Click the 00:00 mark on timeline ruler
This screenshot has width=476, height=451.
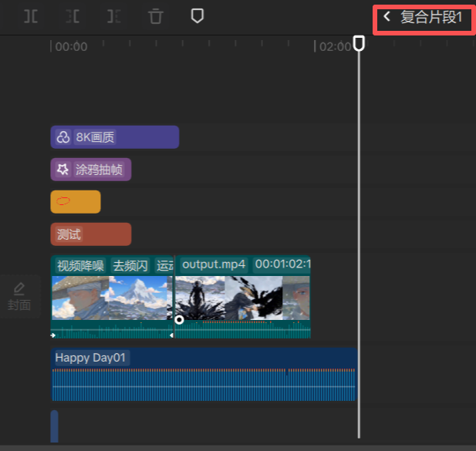click(71, 47)
